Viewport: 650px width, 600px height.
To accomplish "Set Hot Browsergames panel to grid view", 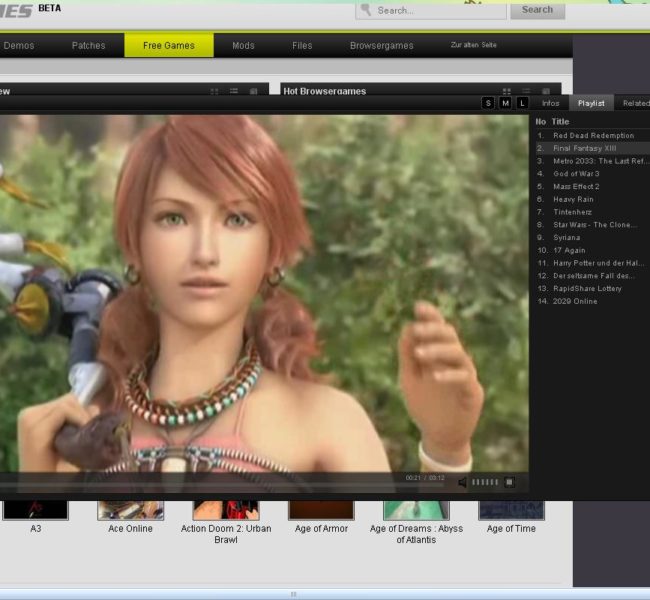I will (507, 91).
